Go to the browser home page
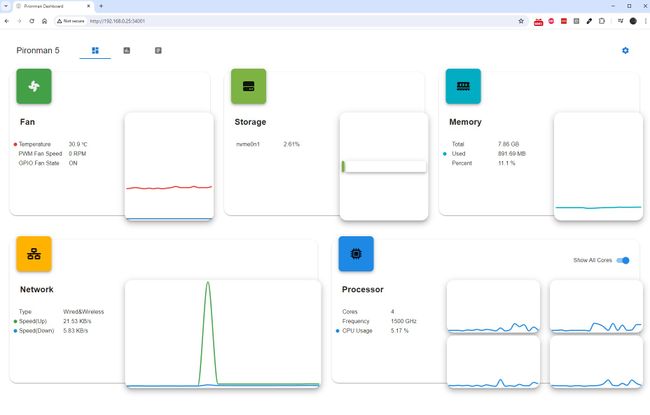This screenshot has width=650, height=415. point(45,21)
